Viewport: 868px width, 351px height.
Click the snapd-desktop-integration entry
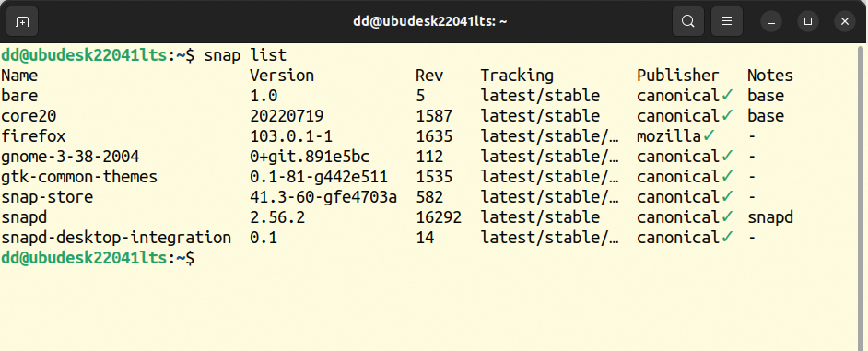[x=116, y=238]
